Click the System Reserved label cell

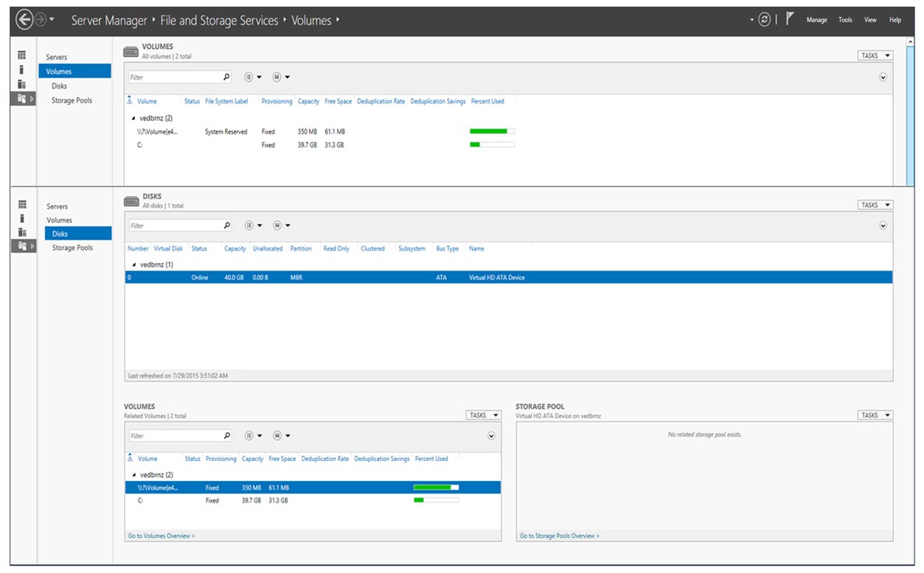[226, 132]
